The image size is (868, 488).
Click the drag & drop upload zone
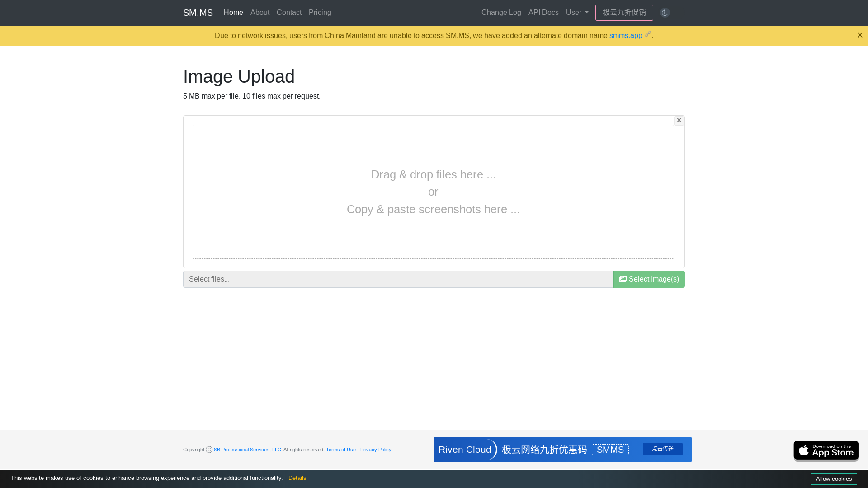[433, 192]
